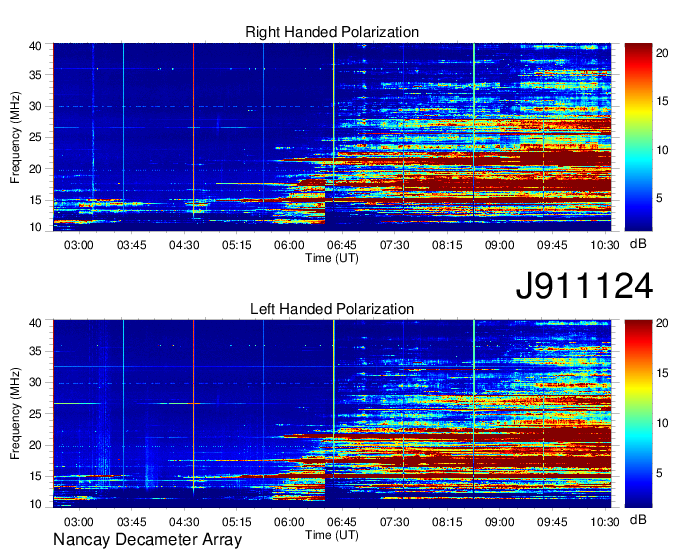Click 09:00 tick on upper plot time axis
Image resolution: width=680 pixels, height=552 pixels.
coord(500,245)
